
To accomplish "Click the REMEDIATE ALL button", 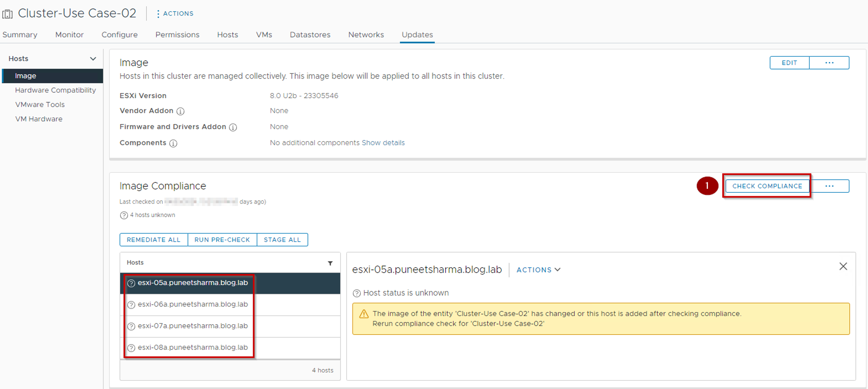I will point(154,240).
